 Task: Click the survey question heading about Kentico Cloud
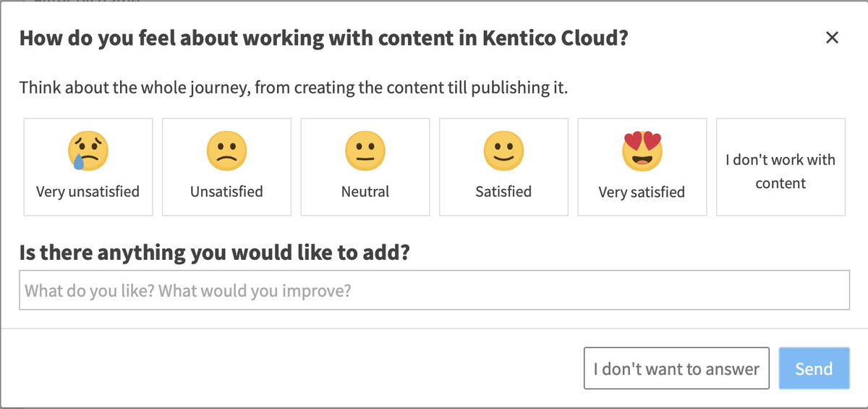323,38
